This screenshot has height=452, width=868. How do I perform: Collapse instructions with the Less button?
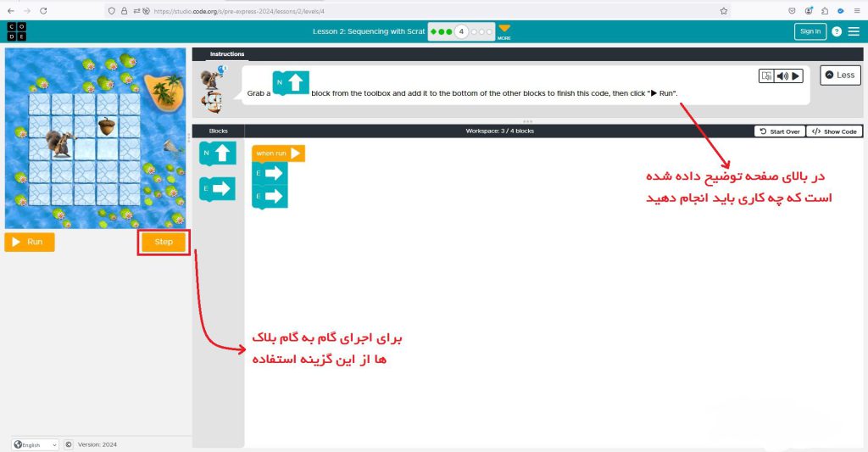pyautogui.click(x=840, y=75)
